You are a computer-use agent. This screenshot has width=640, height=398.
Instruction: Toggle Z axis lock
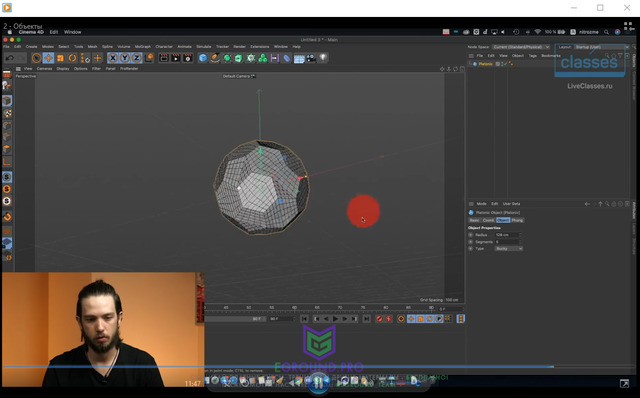click(136, 58)
